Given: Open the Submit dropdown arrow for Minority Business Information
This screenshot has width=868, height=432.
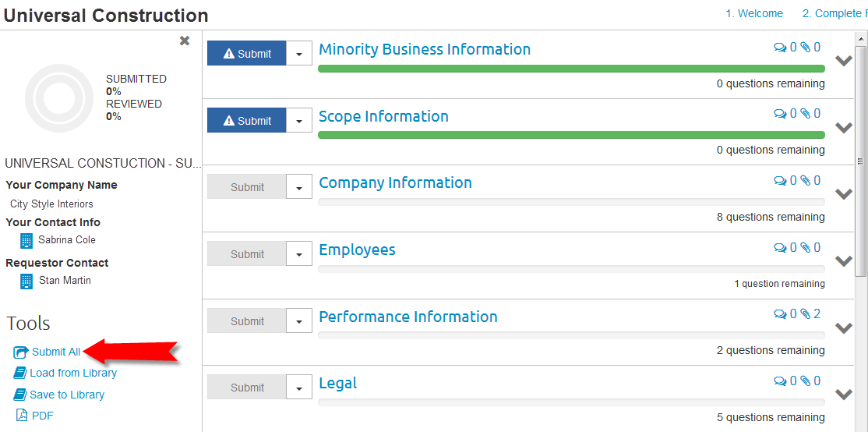Looking at the screenshot, I should click(299, 54).
